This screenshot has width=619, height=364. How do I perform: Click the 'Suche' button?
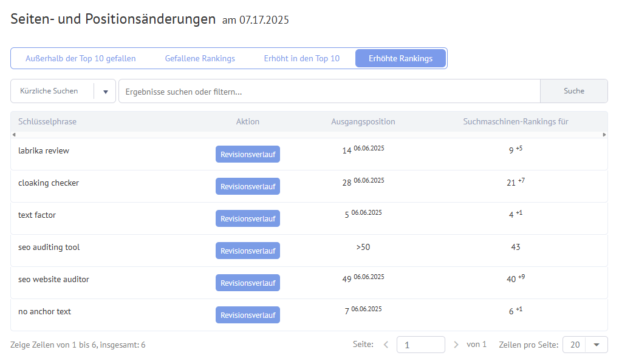pyautogui.click(x=574, y=91)
